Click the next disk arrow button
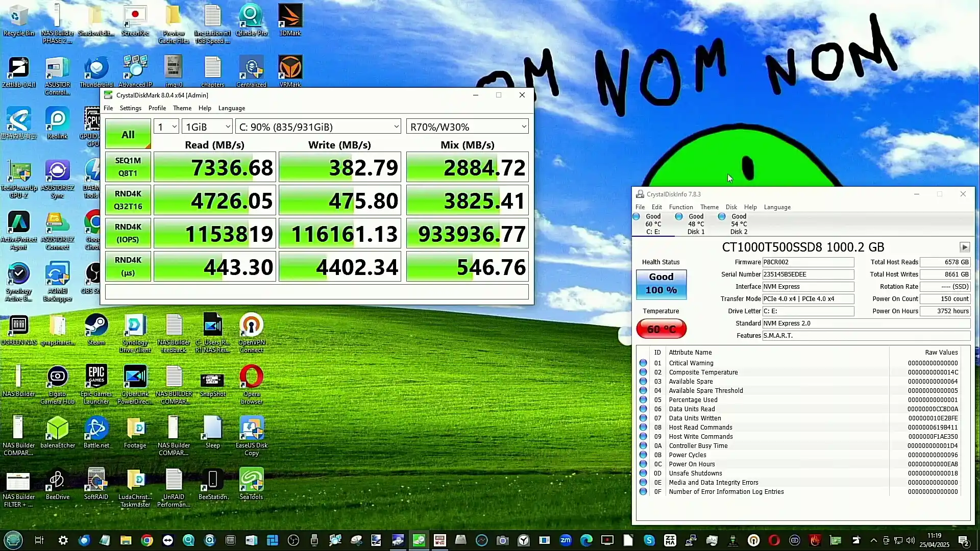980x551 pixels. [964, 247]
